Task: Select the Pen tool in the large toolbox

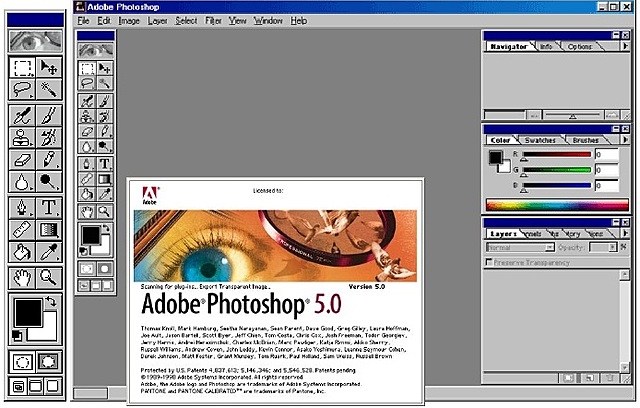Action: tap(22, 208)
